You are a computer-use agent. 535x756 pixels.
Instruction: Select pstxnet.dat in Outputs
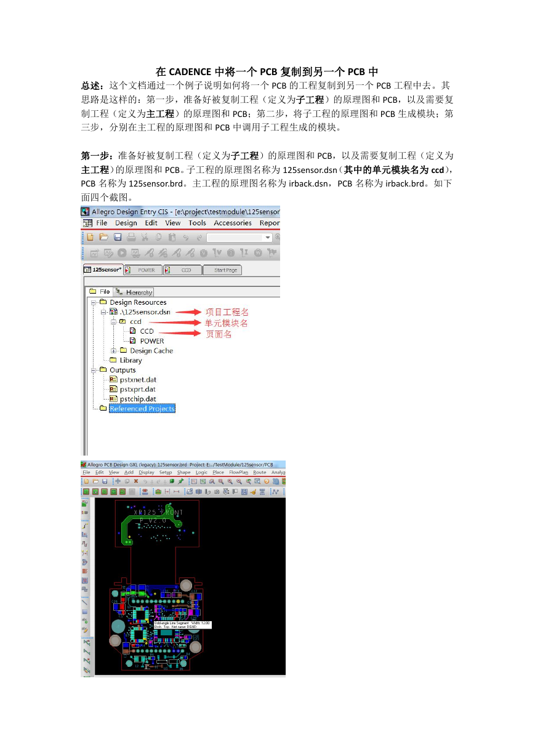point(138,380)
